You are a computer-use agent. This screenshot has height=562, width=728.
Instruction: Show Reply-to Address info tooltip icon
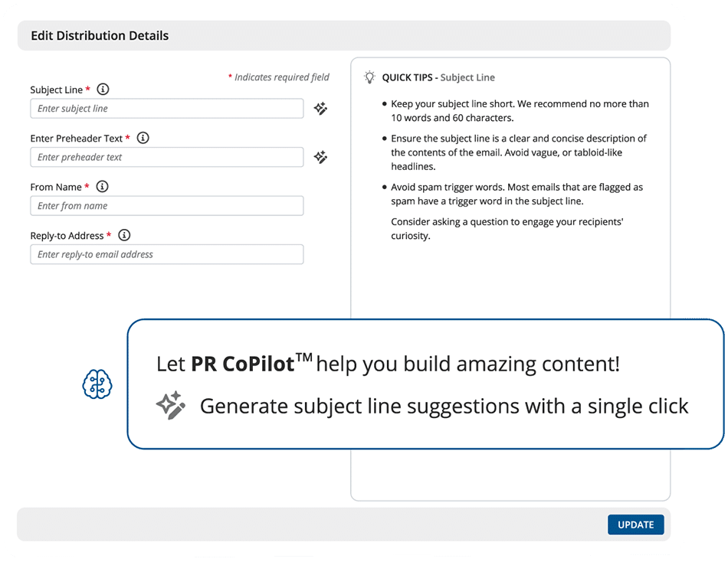[x=124, y=235]
